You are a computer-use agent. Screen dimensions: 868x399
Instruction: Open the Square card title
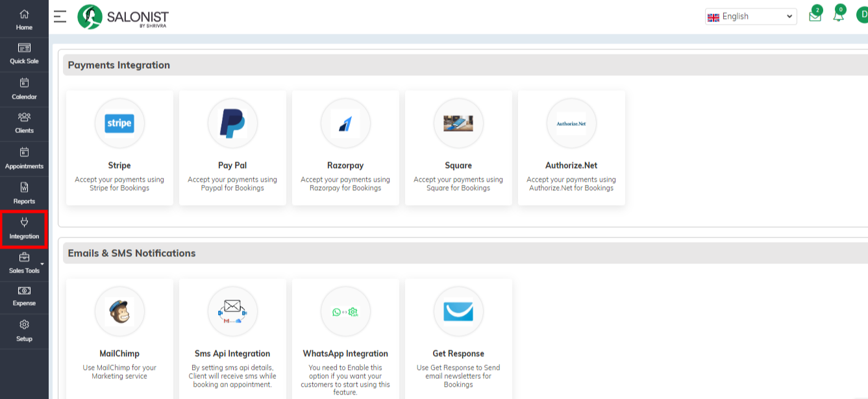458,165
